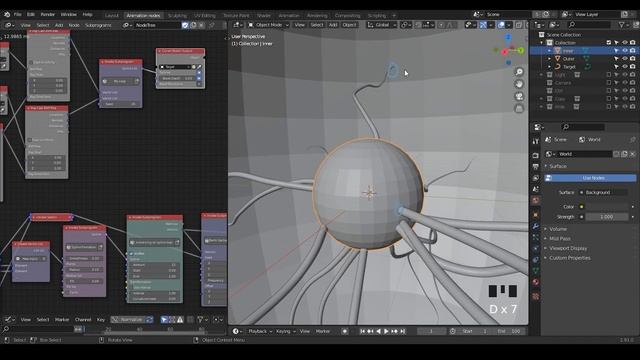The height and width of the screenshot is (360, 640).
Task: Click the outliner search field
Action: (x=590, y=25)
